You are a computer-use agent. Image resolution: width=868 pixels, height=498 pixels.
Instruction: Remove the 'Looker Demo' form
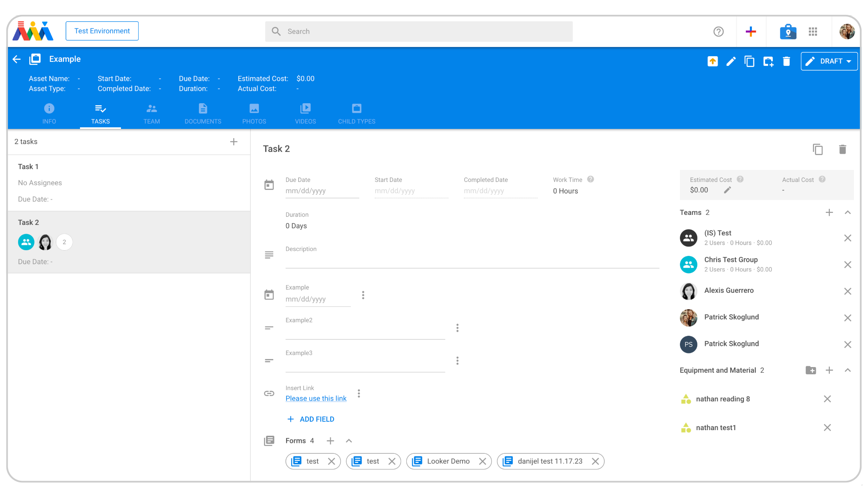[x=483, y=461]
